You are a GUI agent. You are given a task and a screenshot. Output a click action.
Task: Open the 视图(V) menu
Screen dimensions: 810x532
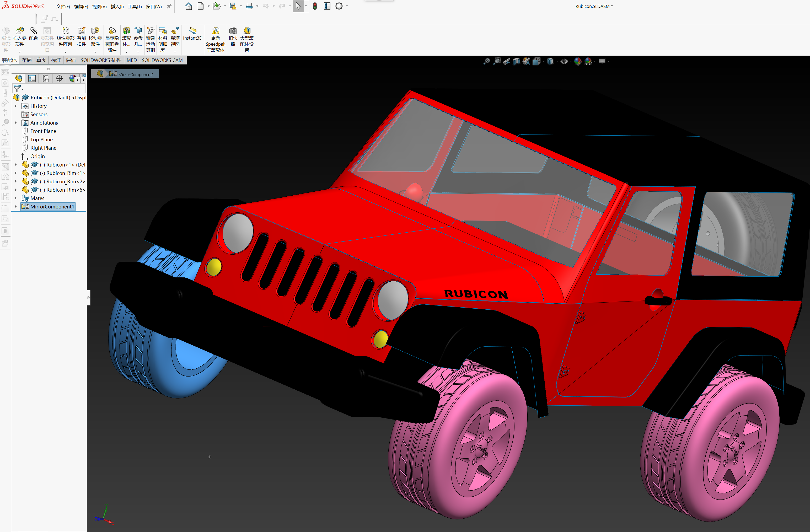[99, 7]
